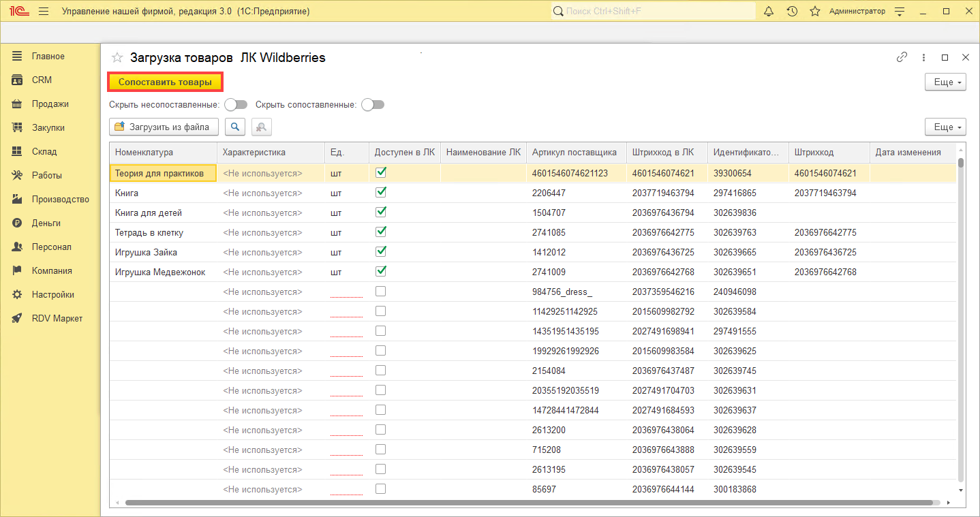
Task: Click the cancel search icon button
Action: click(x=262, y=127)
